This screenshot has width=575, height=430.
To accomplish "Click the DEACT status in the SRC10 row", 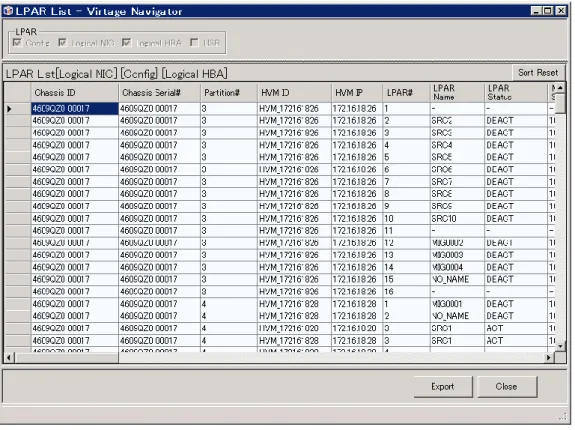I will click(x=516, y=218).
